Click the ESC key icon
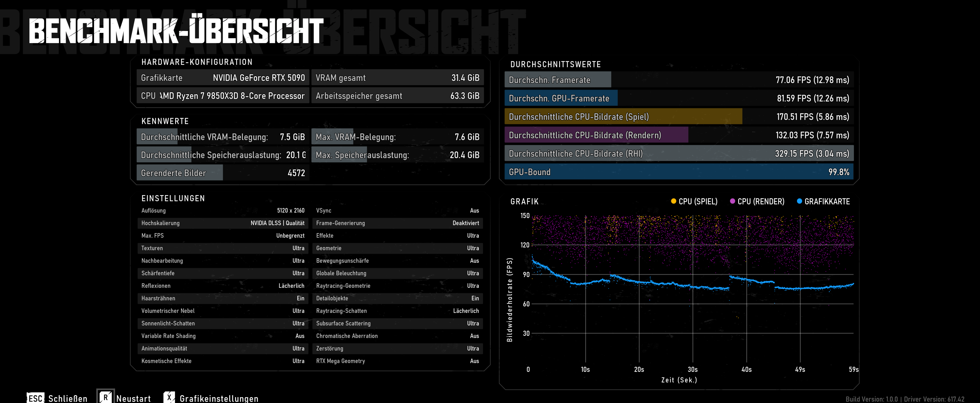This screenshot has width=980, height=403. pos(35,398)
